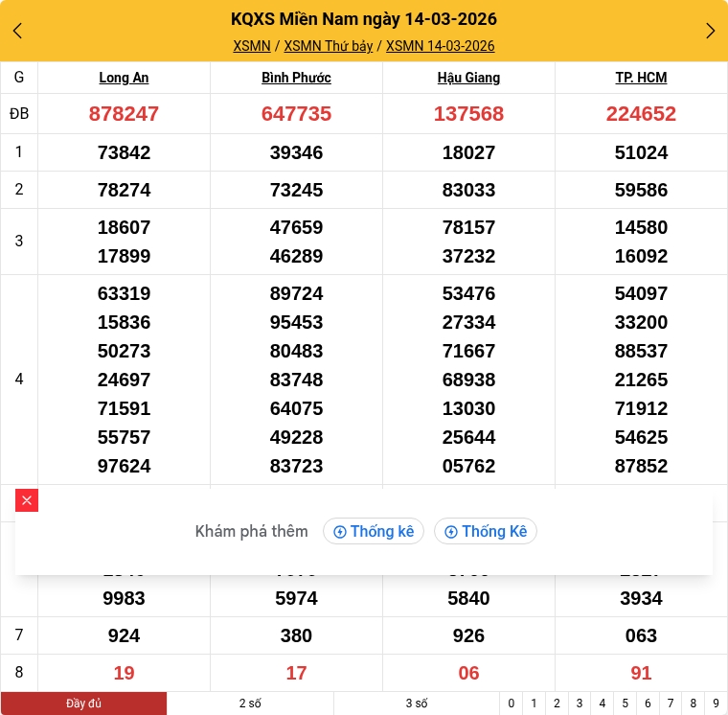Open TP. HCM province results
Screen dimensions: 728x715
[x=641, y=78]
